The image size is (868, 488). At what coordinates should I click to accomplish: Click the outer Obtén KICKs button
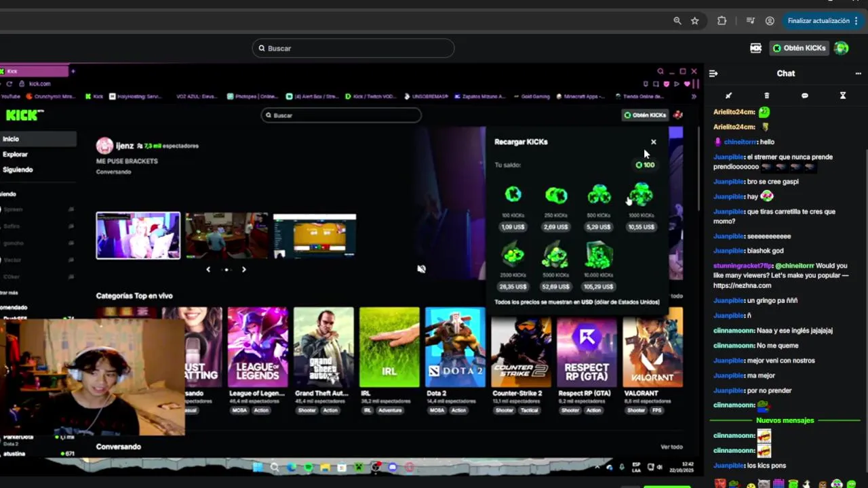(x=800, y=48)
